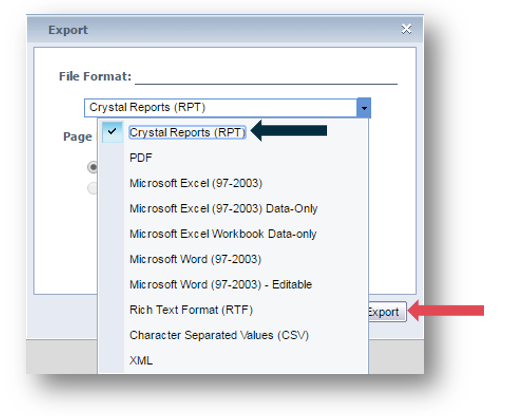The image size is (505, 416).
Task: Close the Export dialog
Action: click(406, 29)
